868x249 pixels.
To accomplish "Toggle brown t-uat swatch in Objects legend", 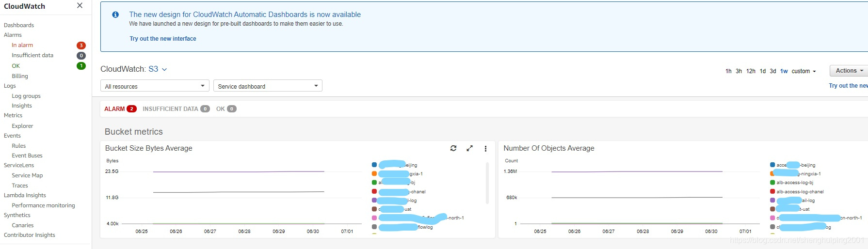I will click(x=772, y=209).
